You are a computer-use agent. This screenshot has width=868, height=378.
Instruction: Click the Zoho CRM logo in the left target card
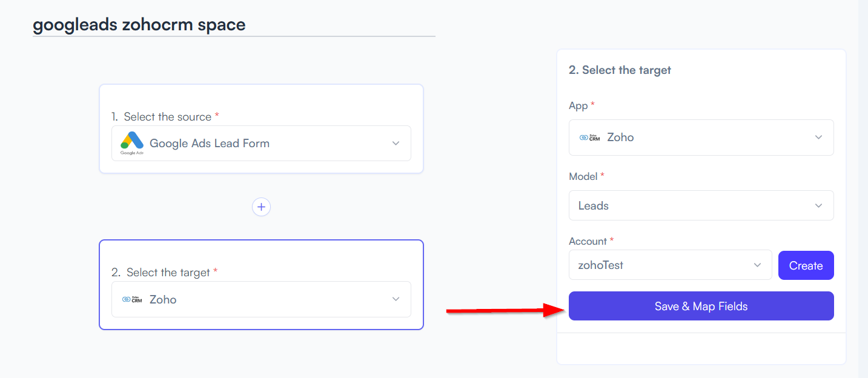[x=132, y=299]
